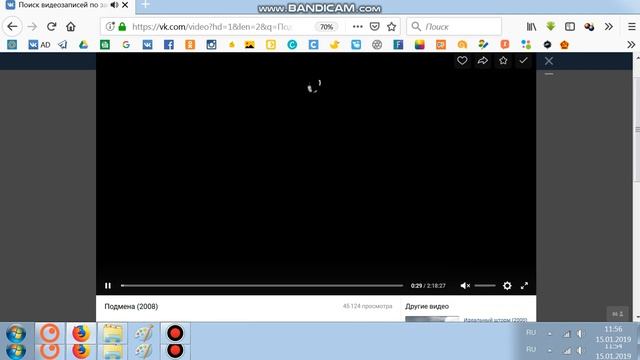This screenshot has width=640, height=360.
Task: Open the Идеальный шторм (2000) video link
Action: tap(495, 320)
